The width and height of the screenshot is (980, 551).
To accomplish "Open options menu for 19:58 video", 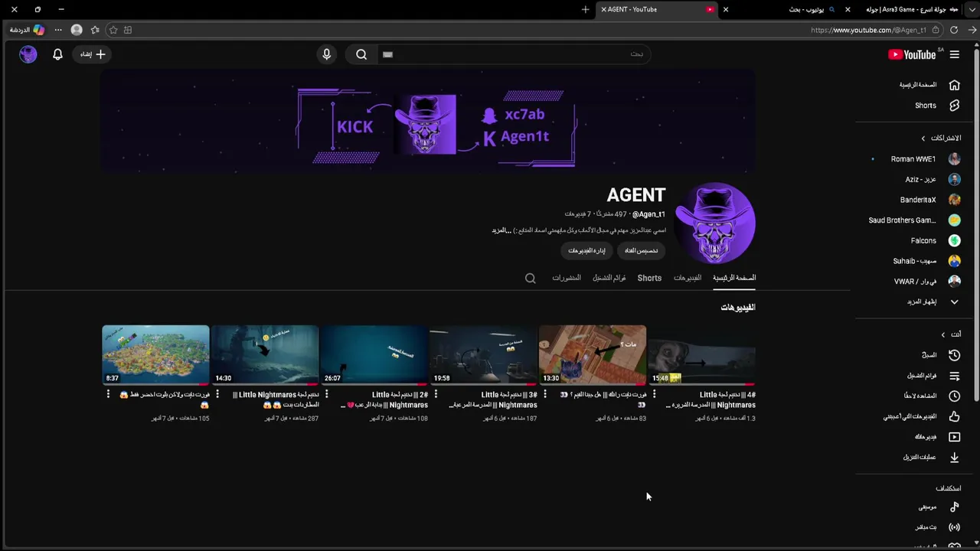I will [436, 394].
